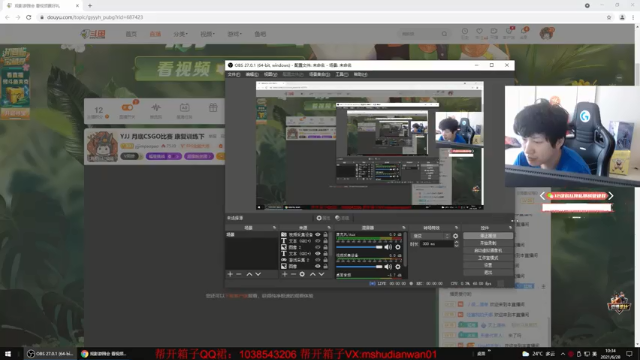Image resolution: width=640 pixels, height=360 pixels.
Task: Open source properties gear in Sources toolbar
Action: point(302,274)
